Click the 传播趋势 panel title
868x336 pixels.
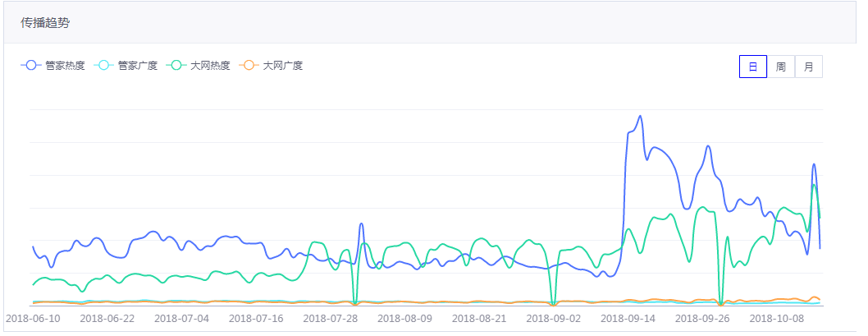[x=45, y=23]
